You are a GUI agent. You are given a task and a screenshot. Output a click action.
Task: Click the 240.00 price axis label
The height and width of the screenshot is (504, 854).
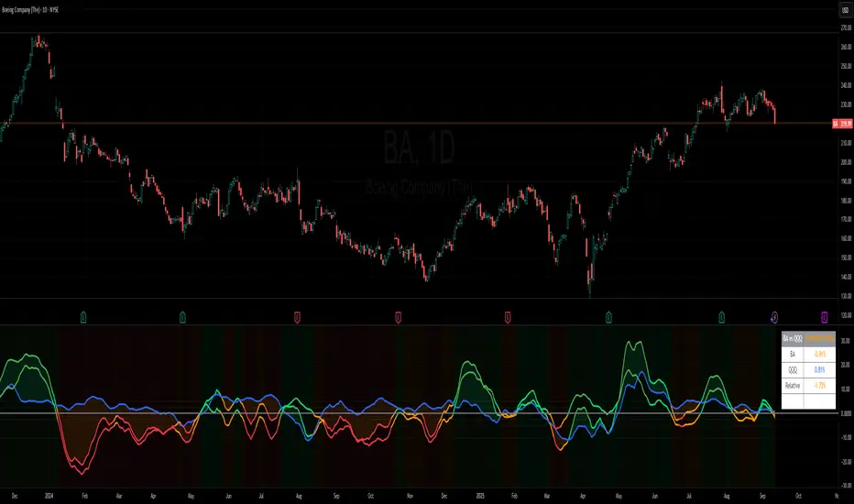coord(846,85)
